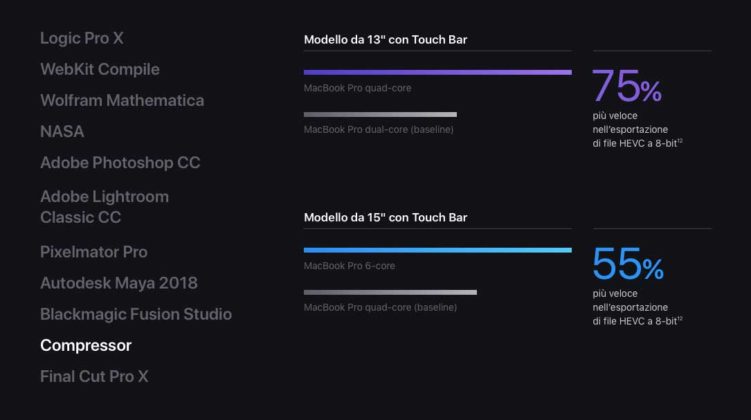Show the NASA benchmark
The image size is (751, 420).
(x=62, y=131)
